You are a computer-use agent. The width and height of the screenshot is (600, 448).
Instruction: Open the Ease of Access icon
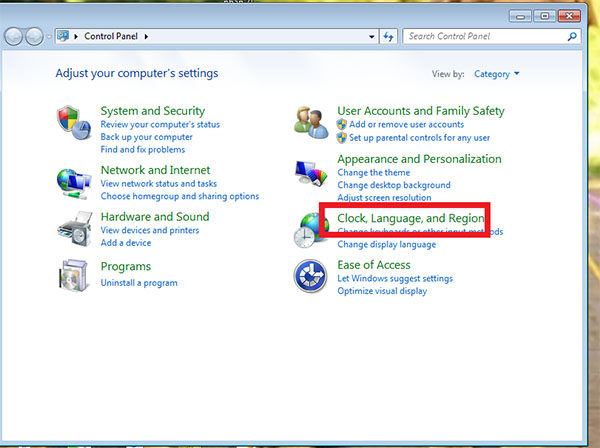[x=310, y=276]
